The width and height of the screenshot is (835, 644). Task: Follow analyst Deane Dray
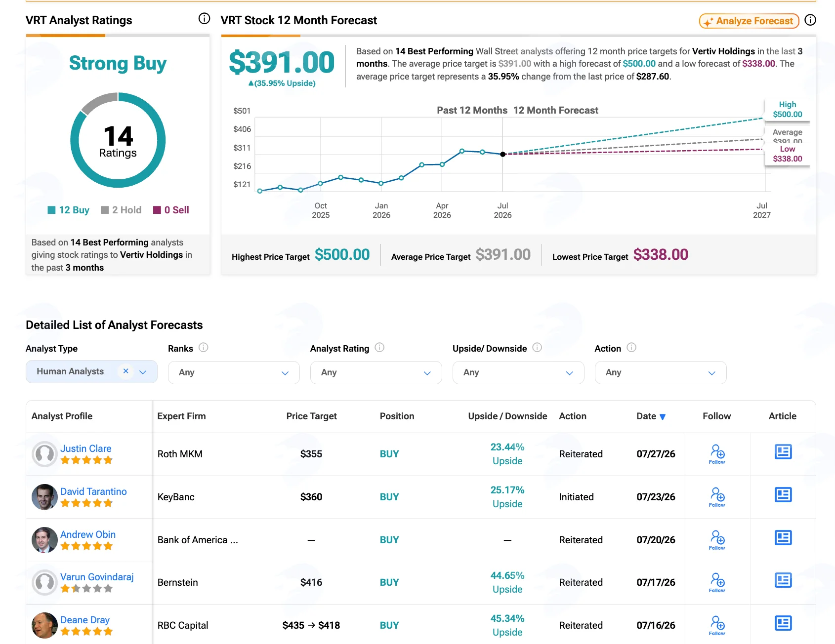tap(717, 625)
